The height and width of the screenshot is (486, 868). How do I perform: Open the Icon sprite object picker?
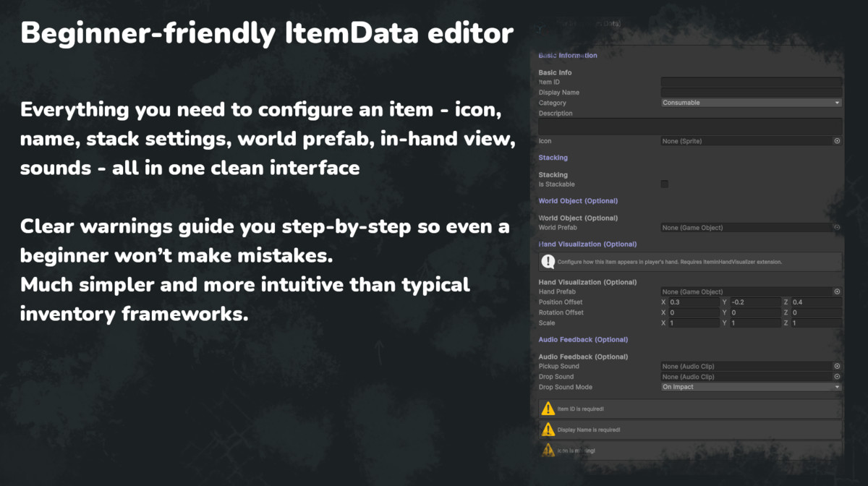(836, 140)
